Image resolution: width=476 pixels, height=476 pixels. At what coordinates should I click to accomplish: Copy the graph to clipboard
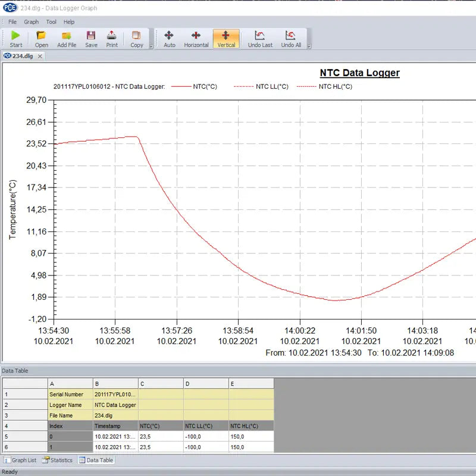[x=137, y=36]
